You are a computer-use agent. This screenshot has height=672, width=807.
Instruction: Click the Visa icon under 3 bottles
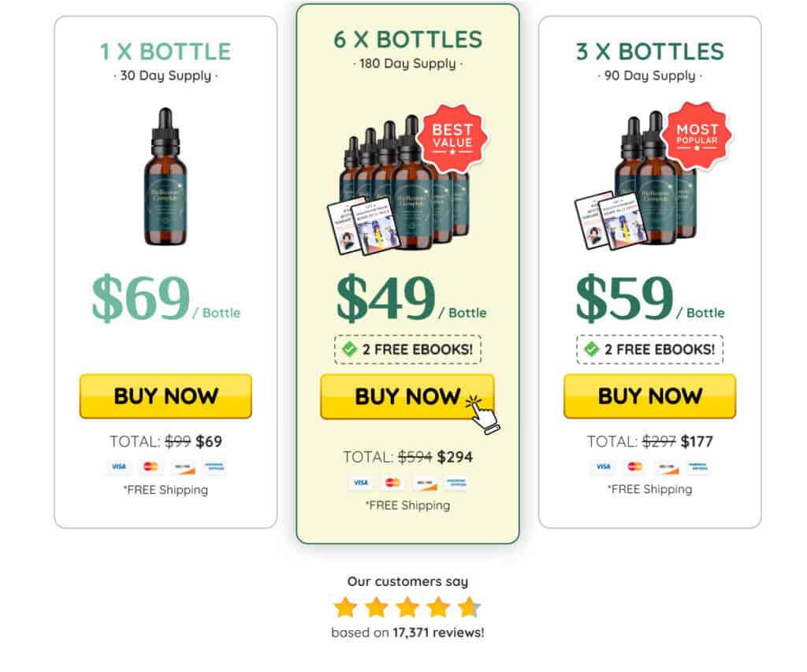coord(603,466)
